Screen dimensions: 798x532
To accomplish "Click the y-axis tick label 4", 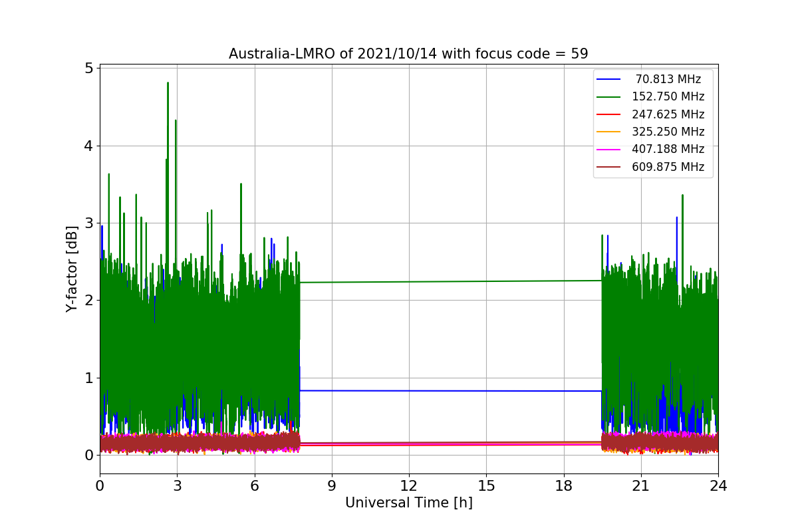I will click(x=88, y=146).
